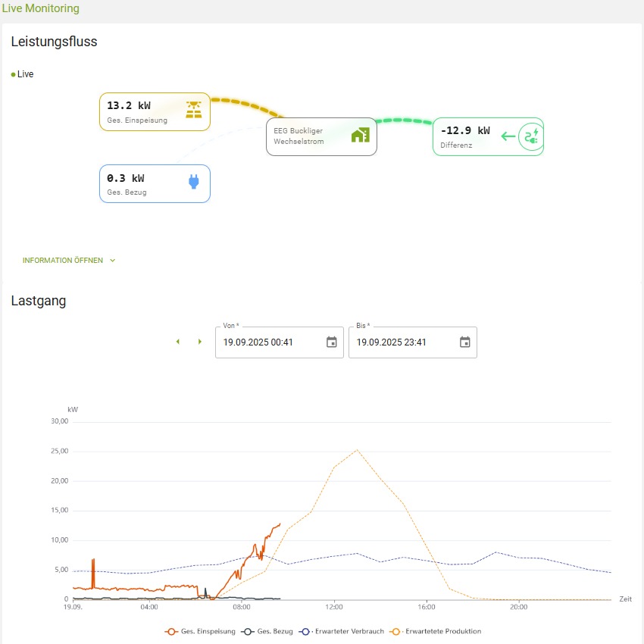Select the Live Monitoring header item
The image size is (644, 644).
coord(42,8)
